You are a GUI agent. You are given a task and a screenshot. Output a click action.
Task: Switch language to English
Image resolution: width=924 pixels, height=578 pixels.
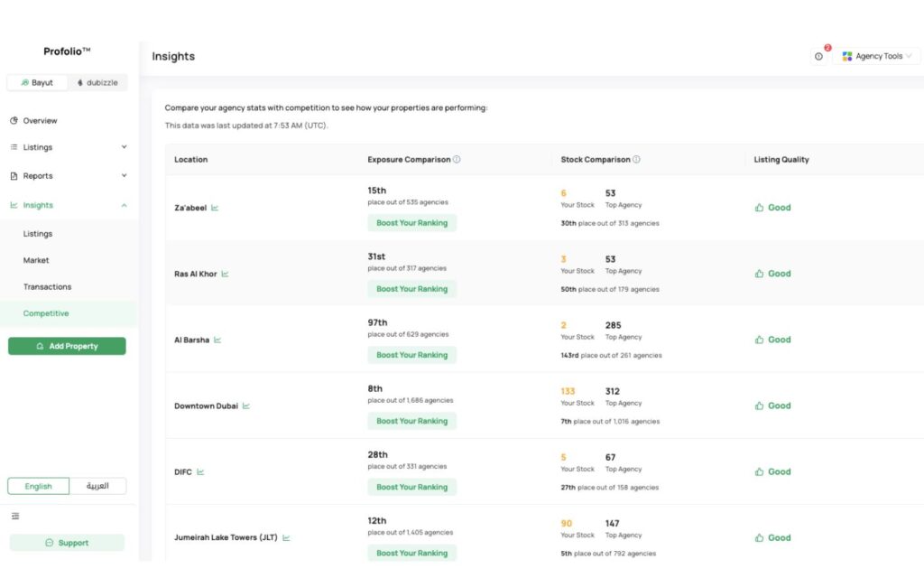38,486
